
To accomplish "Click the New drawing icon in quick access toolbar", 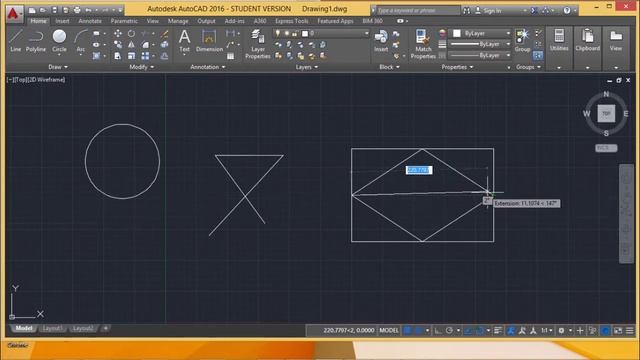I will click(x=32, y=10).
